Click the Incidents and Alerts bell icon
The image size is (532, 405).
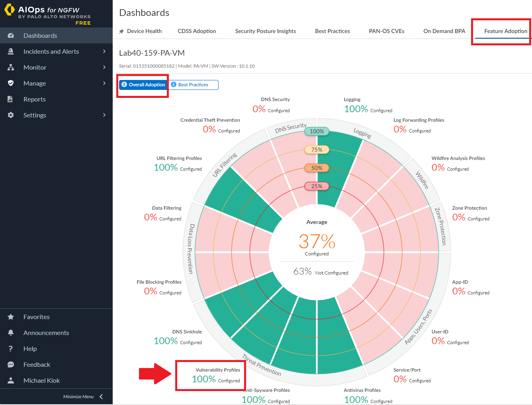coord(11,52)
